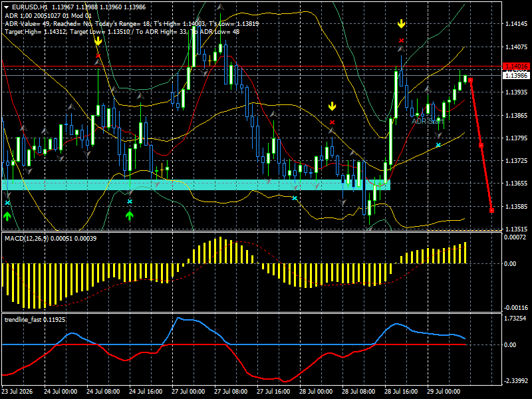Click the 1.13515 price scale value
Image resolution: width=532 pixels, height=399 pixels.
pos(517,229)
